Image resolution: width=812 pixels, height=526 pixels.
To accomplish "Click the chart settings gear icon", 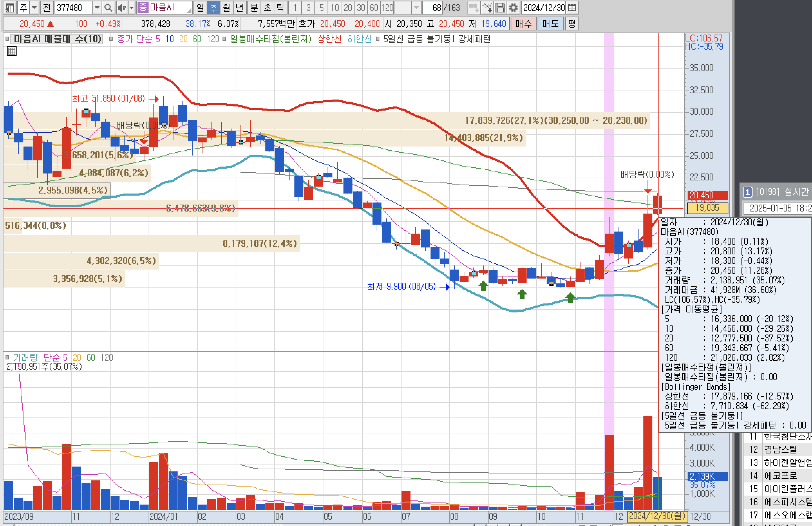I will 514,8.
